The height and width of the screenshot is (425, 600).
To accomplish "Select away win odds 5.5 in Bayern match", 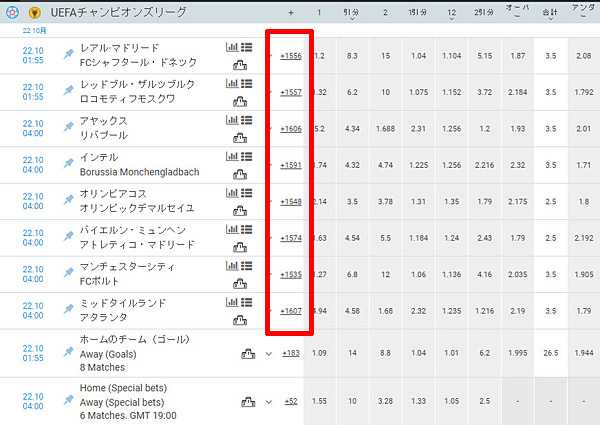I will tap(385, 238).
